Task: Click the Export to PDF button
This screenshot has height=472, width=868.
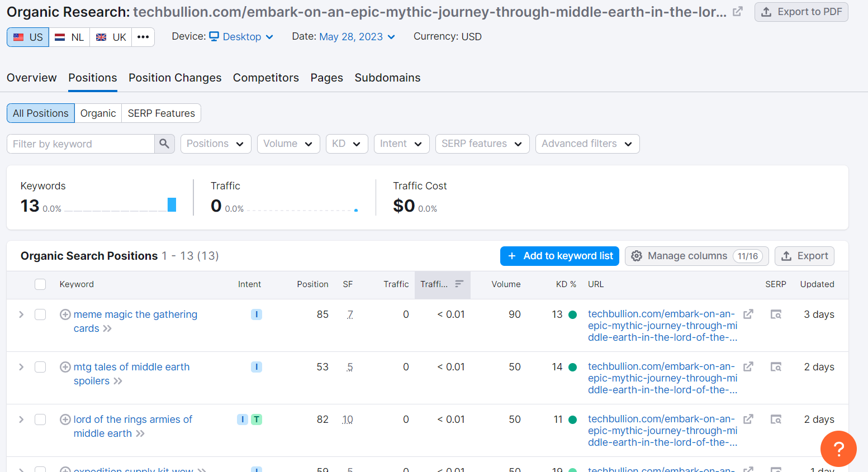Action: [x=801, y=12]
